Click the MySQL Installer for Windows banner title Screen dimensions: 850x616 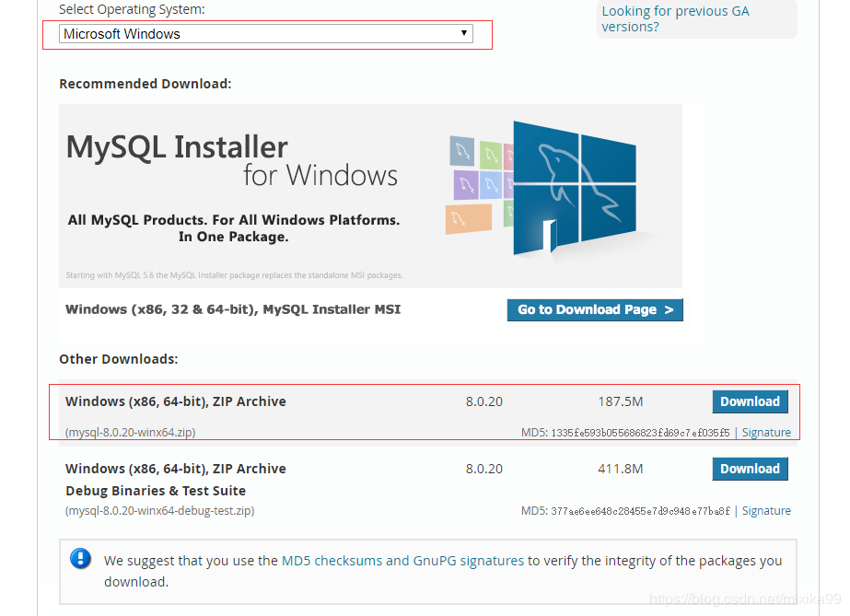(x=231, y=161)
